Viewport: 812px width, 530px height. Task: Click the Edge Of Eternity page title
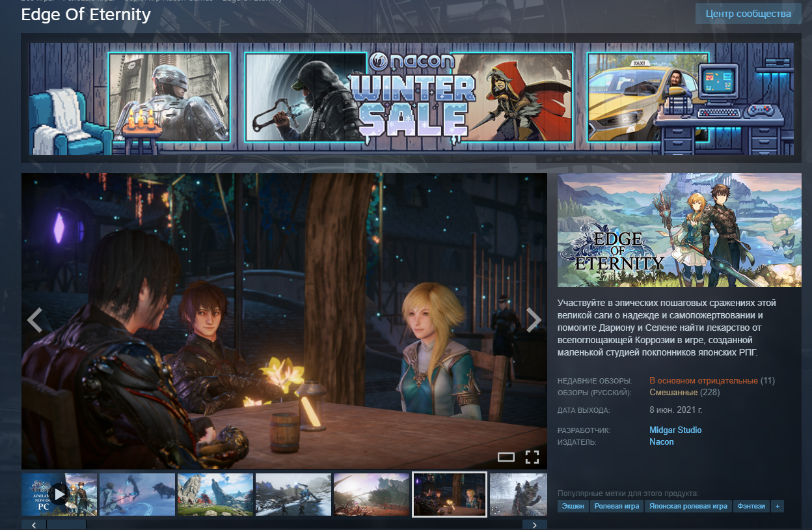click(x=86, y=14)
